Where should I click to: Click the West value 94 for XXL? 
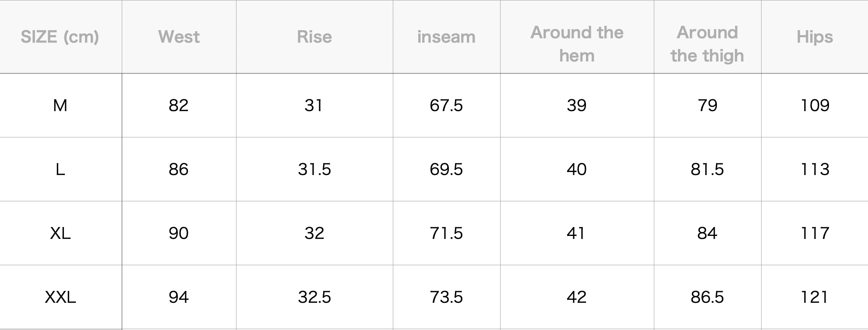coord(179,297)
